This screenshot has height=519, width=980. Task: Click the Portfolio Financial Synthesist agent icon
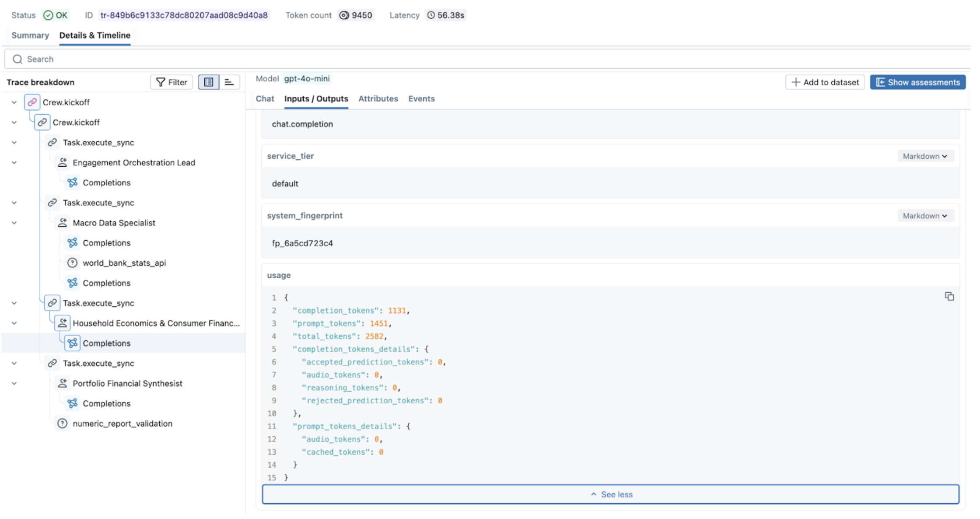click(x=62, y=383)
